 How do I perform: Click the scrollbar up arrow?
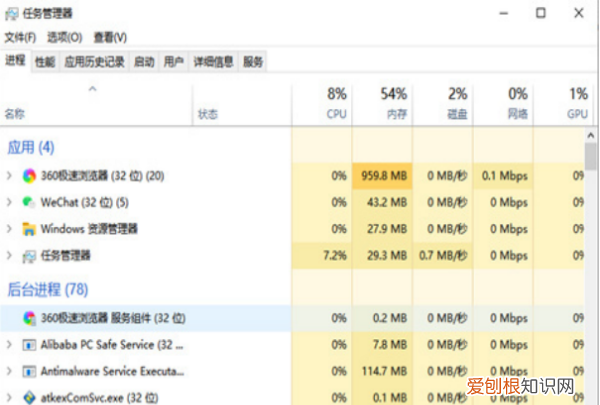tap(590, 136)
